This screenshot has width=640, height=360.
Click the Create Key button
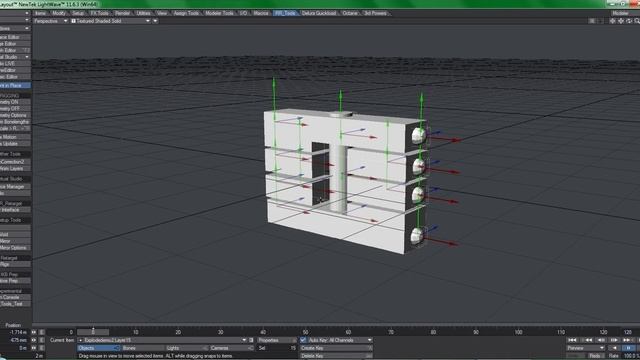coord(336,348)
